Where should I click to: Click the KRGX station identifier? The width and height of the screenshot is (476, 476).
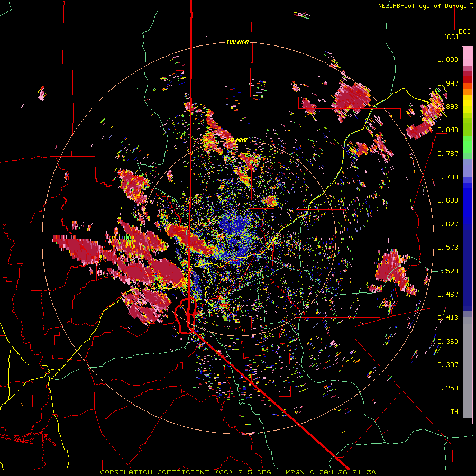pos(296,472)
